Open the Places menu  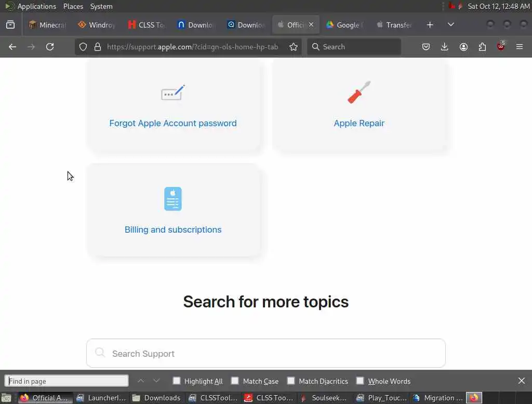coord(73,6)
